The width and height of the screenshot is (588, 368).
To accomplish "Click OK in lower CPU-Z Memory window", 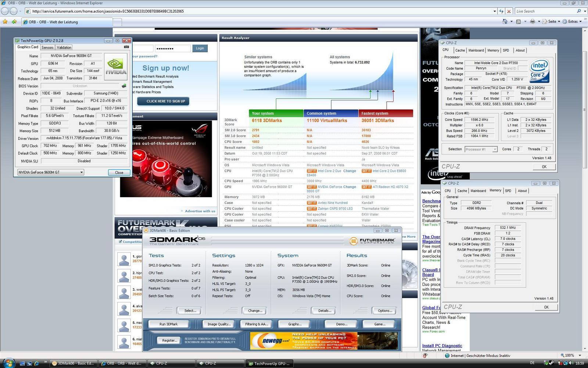I will tap(546, 307).
